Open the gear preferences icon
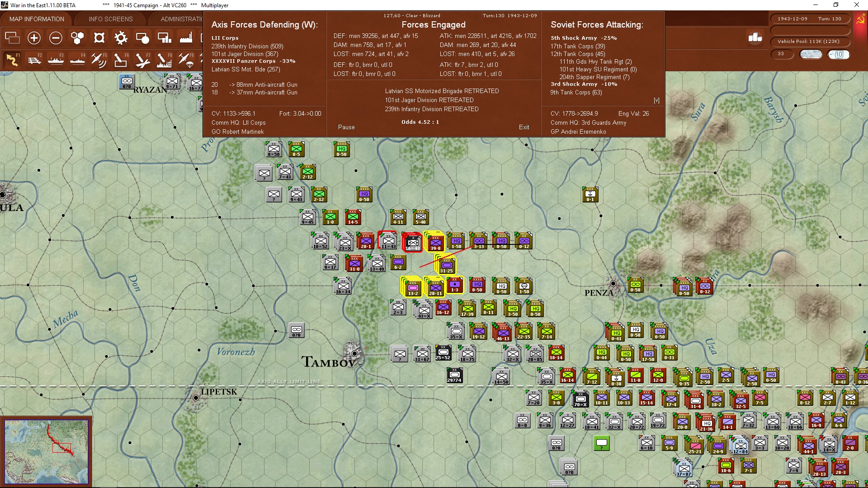This screenshot has height=488, width=868. (x=121, y=38)
